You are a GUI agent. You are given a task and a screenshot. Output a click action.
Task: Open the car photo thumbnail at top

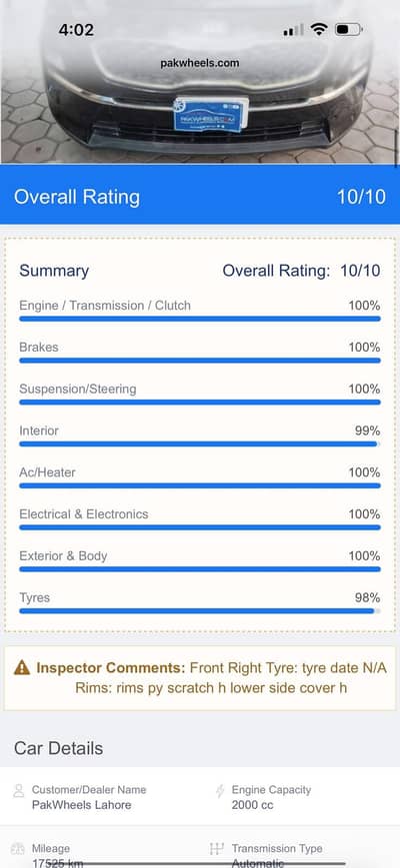coord(200,82)
